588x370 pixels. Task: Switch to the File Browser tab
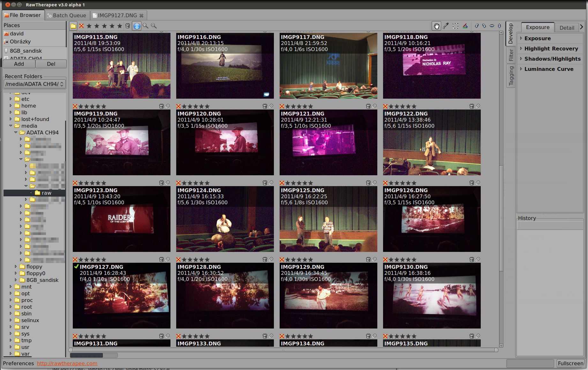tap(22, 15)
